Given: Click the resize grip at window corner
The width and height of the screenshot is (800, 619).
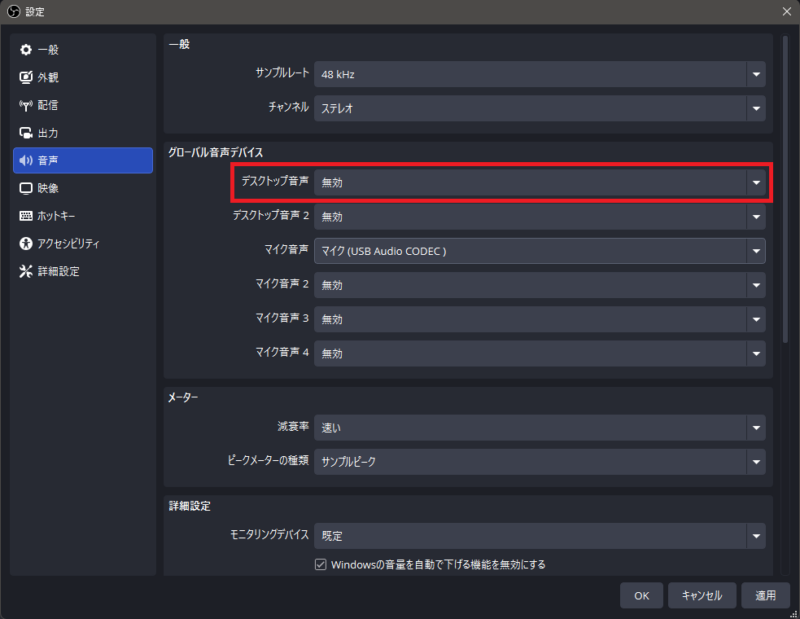Looking at the screenshot, I should 794,614.
